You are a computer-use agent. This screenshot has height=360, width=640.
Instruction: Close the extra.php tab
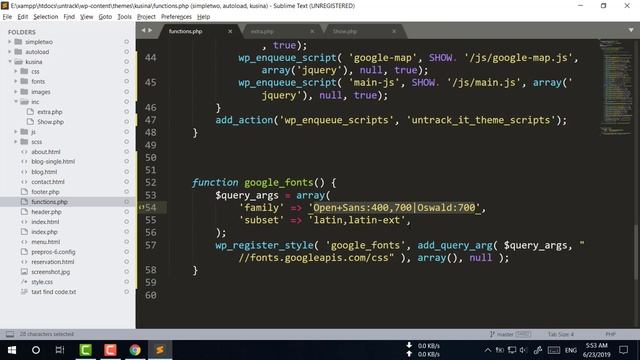pos(312,31)
